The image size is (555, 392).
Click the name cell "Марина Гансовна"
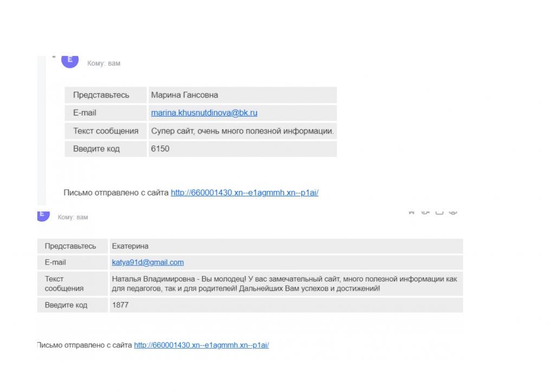coord(184,95)
